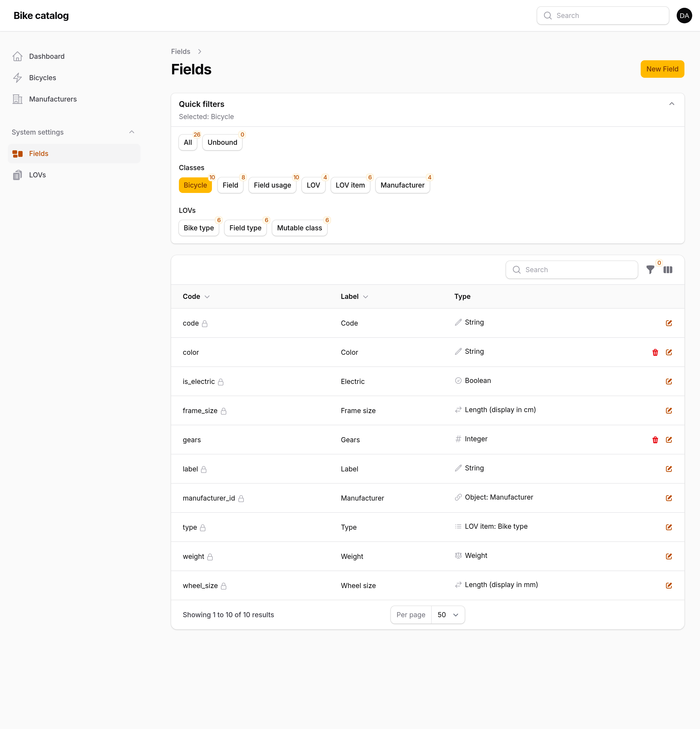Edit the color field row
700x729 pixels.
(668, 352)
